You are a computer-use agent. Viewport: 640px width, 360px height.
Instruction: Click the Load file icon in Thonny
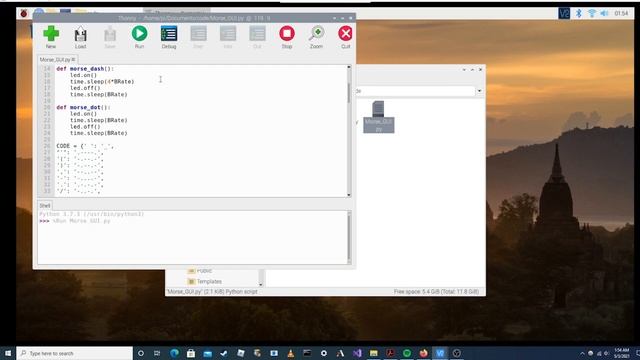[80, 37]
